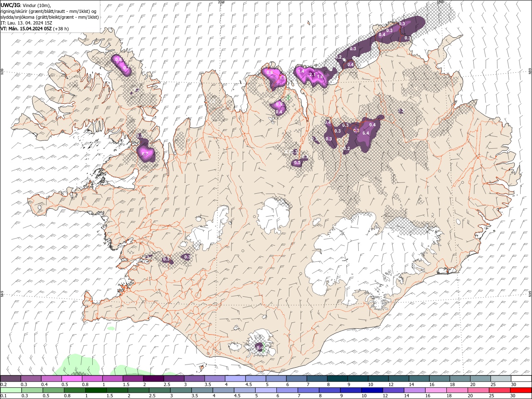Pick the bright red rain swatch at 30
The width and height of the screenshot is (532, 399).
520,390
